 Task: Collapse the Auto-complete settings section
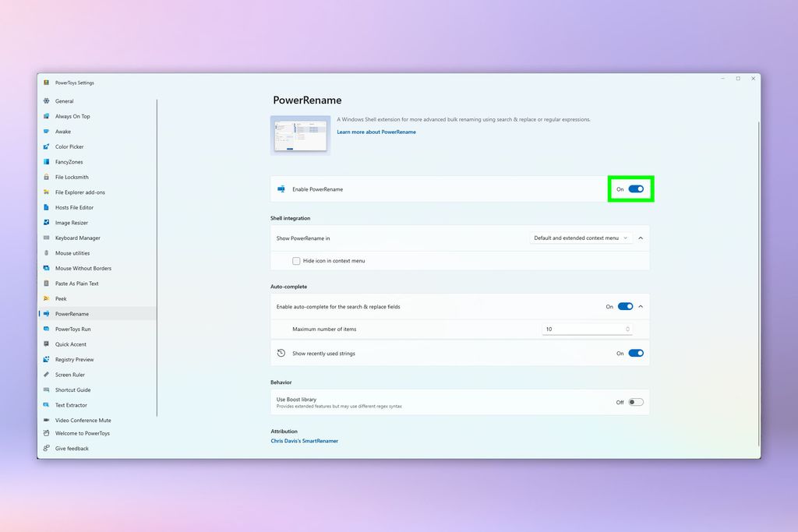click(x=640, y=306)
